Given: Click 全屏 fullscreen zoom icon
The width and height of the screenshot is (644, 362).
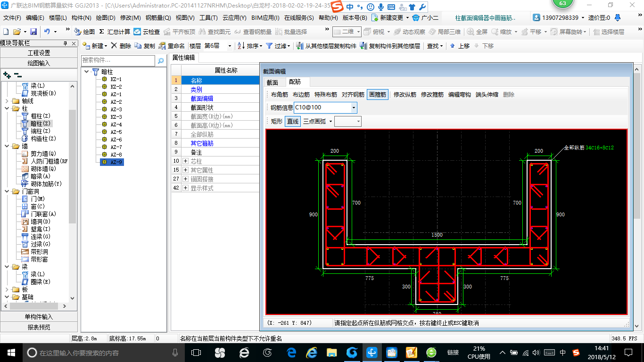Looking at the screenshot, I should pyautogui.click(x=477, y=32).
